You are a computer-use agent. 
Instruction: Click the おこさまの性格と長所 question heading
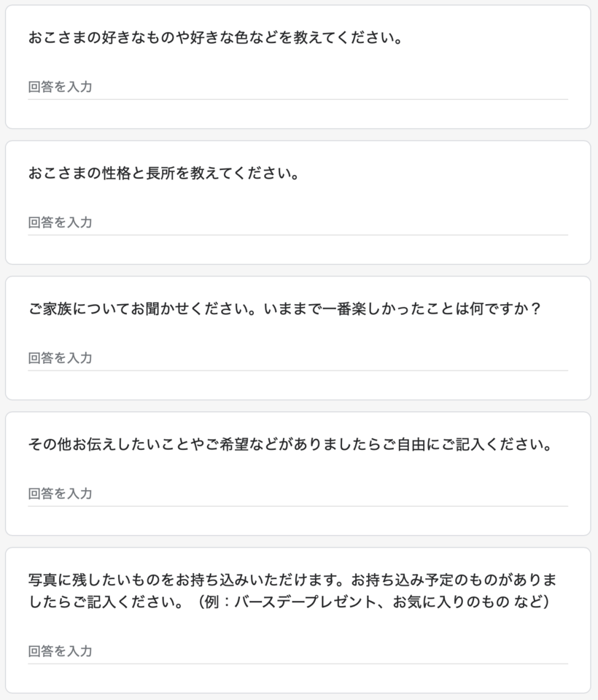[164, 174]
